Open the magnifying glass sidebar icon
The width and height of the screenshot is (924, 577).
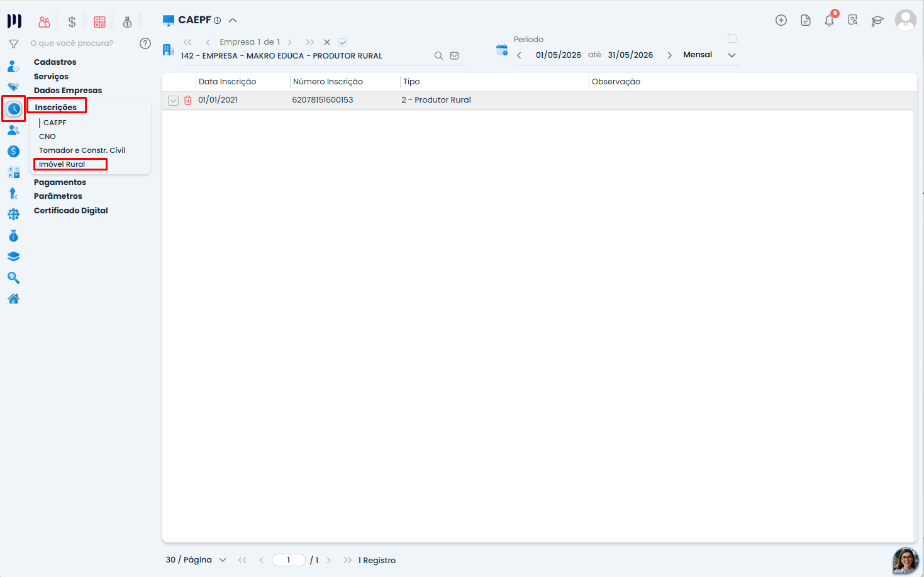13,277
